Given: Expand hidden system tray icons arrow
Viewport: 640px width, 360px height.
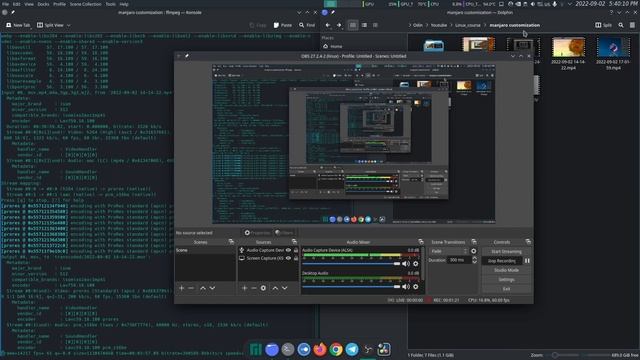Looking at the screenshot, I should coord(569,4).
